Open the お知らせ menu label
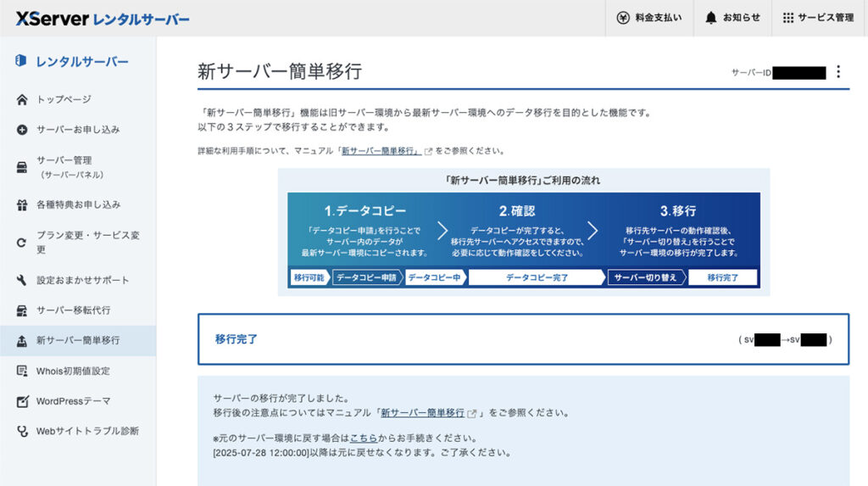 (741, 18)
